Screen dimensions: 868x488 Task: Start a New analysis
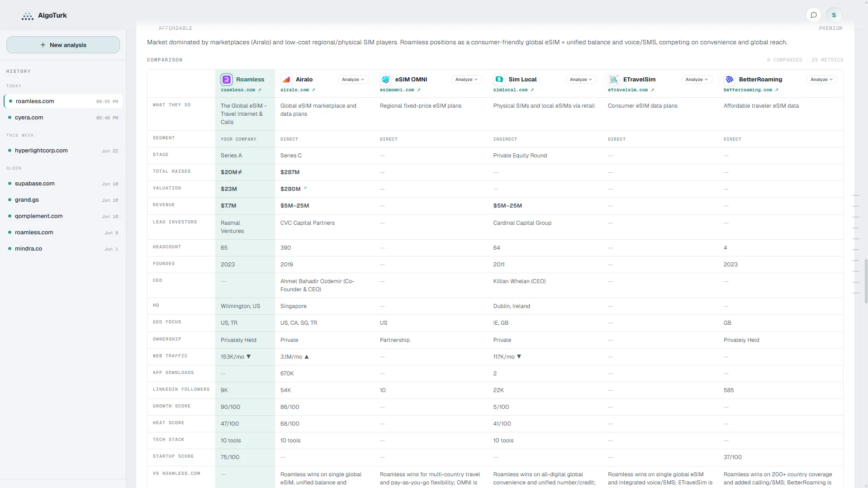63,45
